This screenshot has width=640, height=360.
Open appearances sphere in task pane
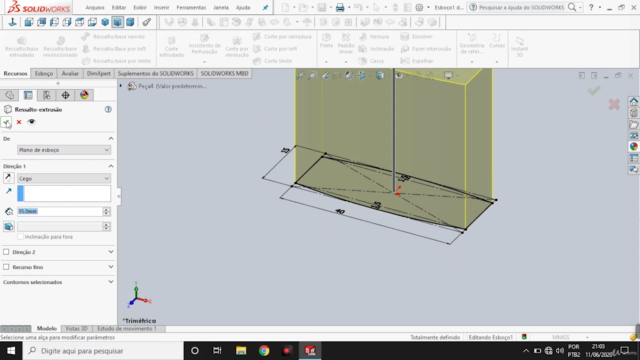[x=633, y=146]
